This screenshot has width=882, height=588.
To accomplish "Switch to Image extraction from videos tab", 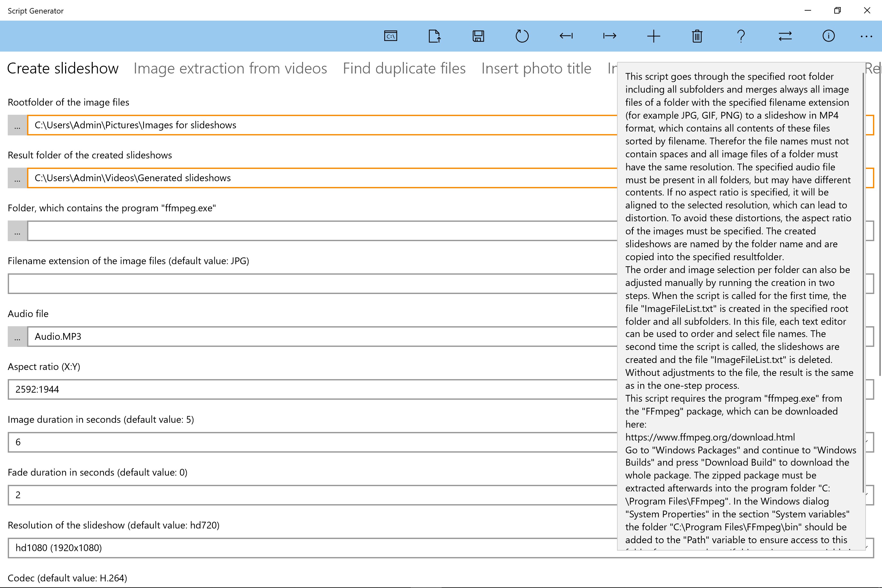I will pyautogui.click(x=230, y=68).
